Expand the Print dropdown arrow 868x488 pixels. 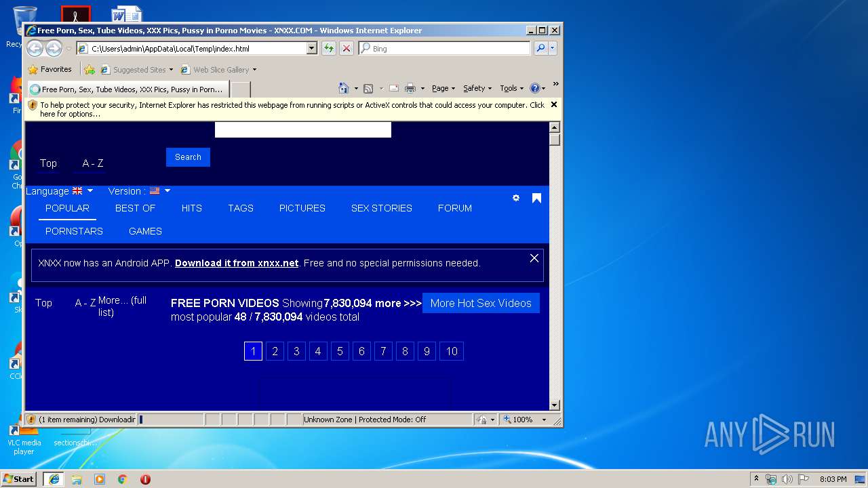[x=422, y=89]
